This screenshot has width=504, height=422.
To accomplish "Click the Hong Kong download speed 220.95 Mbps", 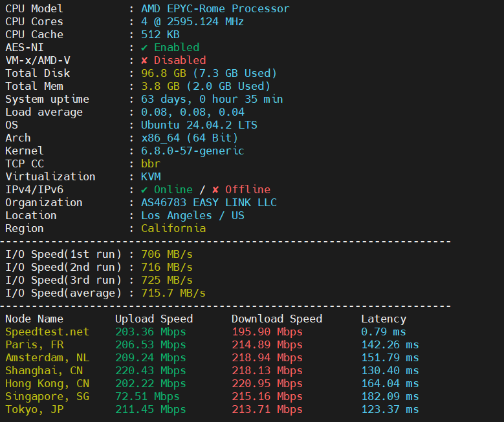I will pyautogui.click(x=267, y=383).
